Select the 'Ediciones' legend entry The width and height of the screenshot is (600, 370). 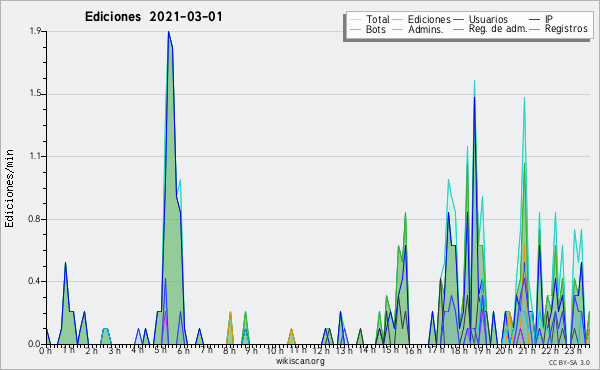pyautogui.click(x=429, y=19)
